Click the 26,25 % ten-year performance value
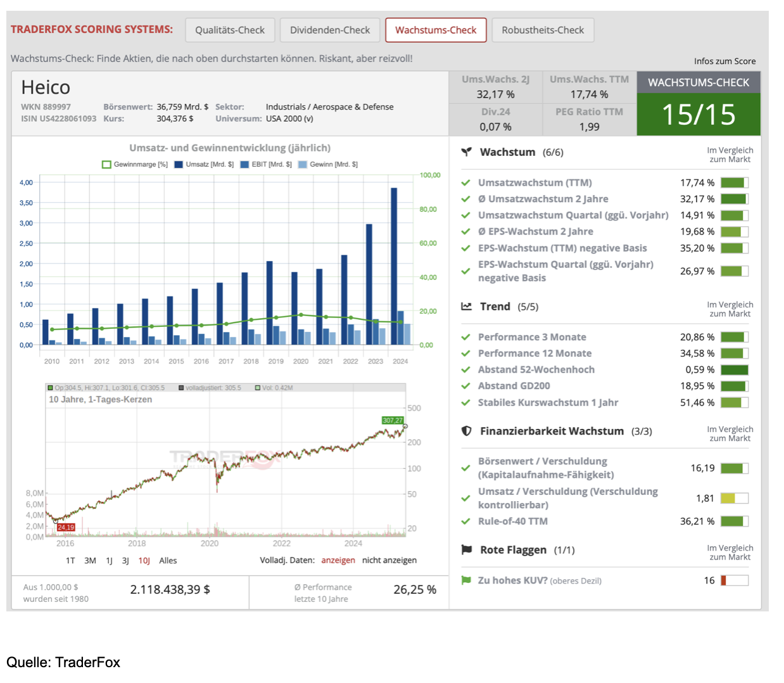 coord(415,590)
